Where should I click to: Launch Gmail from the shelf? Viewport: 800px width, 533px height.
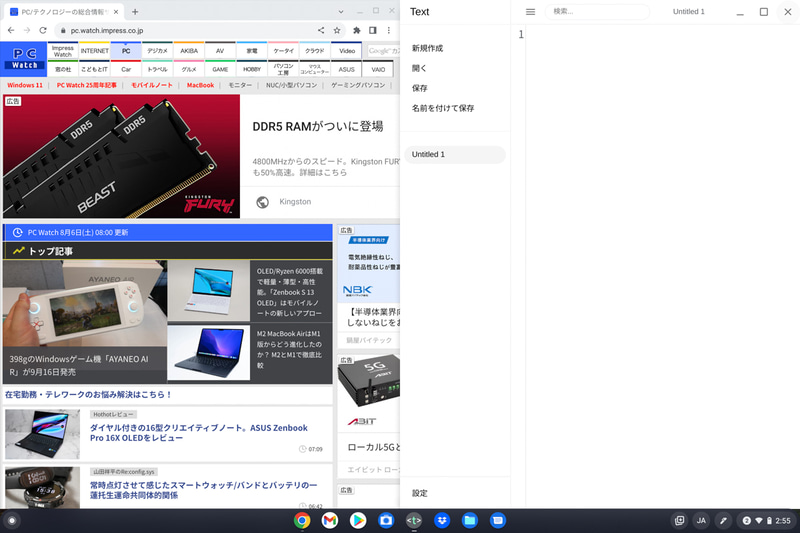pyautogui.click(x=330, y=520)
